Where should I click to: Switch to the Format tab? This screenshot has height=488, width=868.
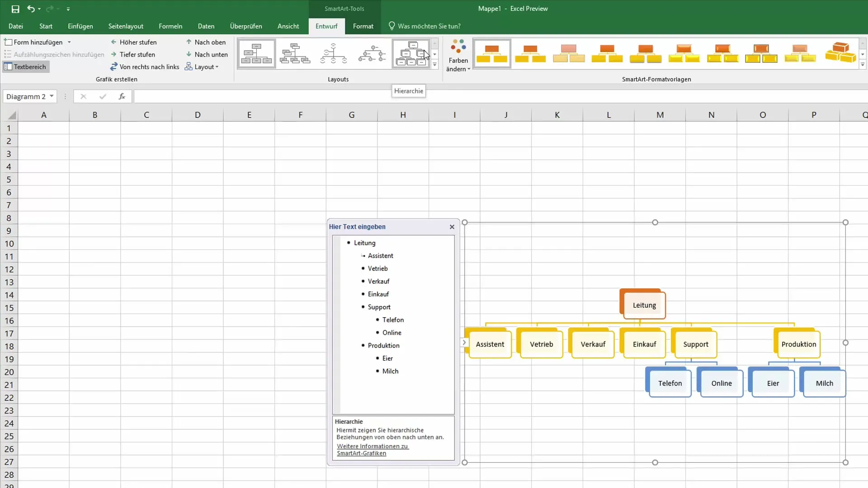click(x=363, y=26)
